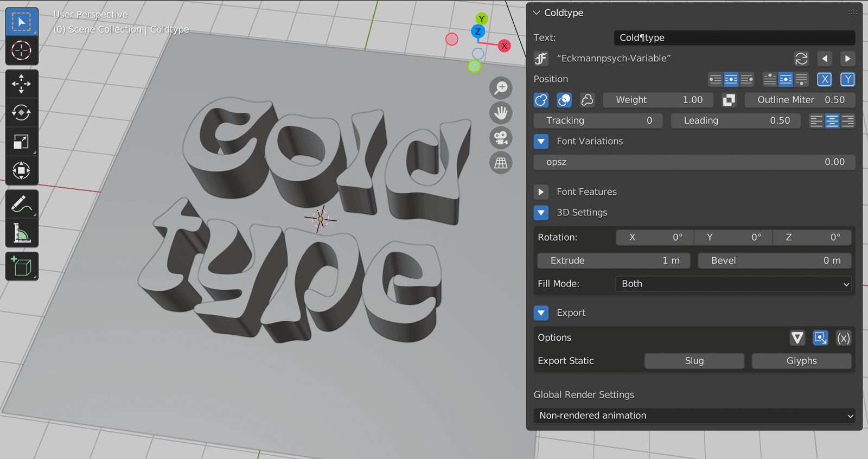Select the 3D Cursor tool

[22, 50]
